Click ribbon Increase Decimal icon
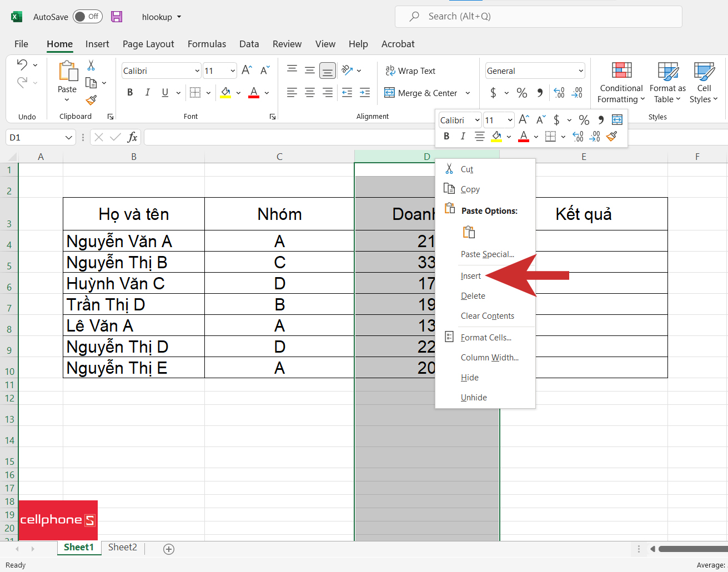 [x=559, y=93]
